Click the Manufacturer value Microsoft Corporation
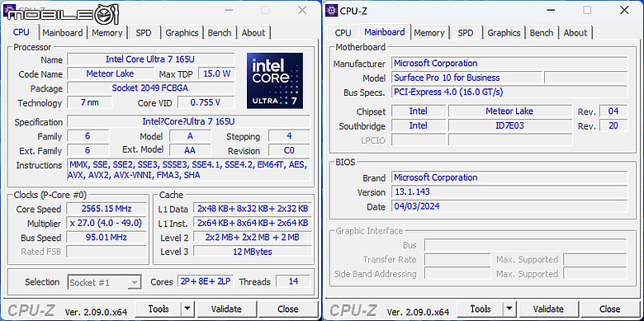The width and height of the screenshot is (644, 321). click(x=509, y=64)
